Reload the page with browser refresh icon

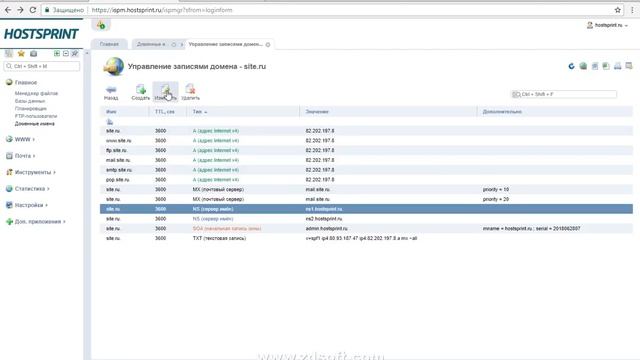(x=33, y=10)
